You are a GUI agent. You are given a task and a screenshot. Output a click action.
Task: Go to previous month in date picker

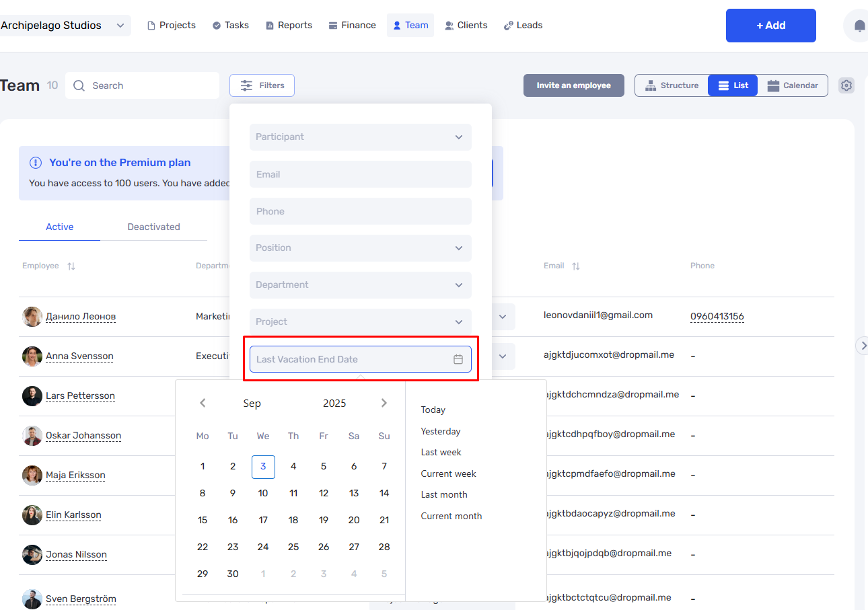coord(203,403)
